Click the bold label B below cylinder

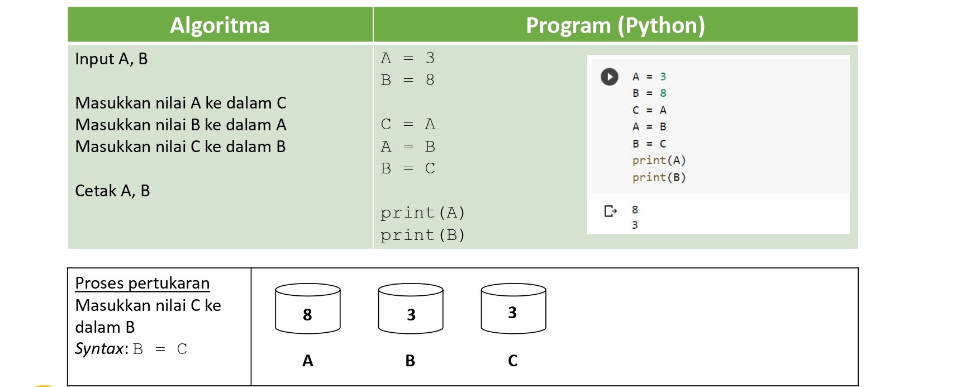point(410,361)
